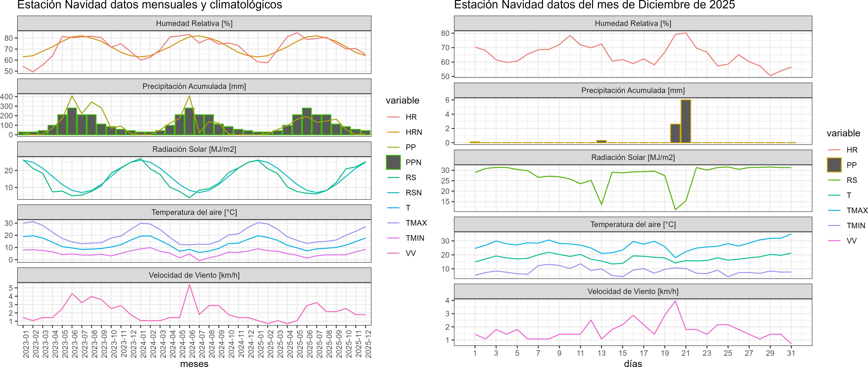
Task: Click the VV pink key in right legend
Action: pyautogui.click(x=834, y=241)
